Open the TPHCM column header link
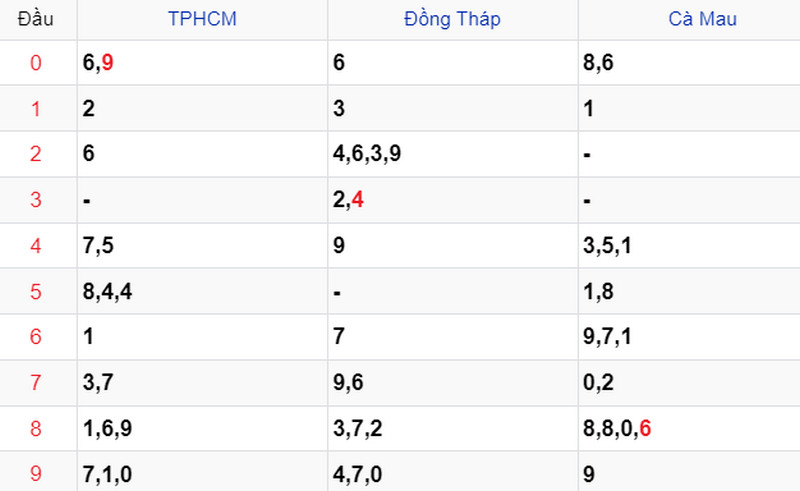The image size is (800, 491). click(x=202, y=19)
